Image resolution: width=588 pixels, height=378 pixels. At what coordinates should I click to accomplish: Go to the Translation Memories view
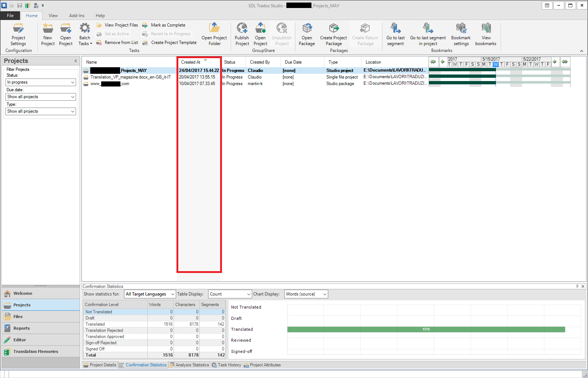click(41, 351)
